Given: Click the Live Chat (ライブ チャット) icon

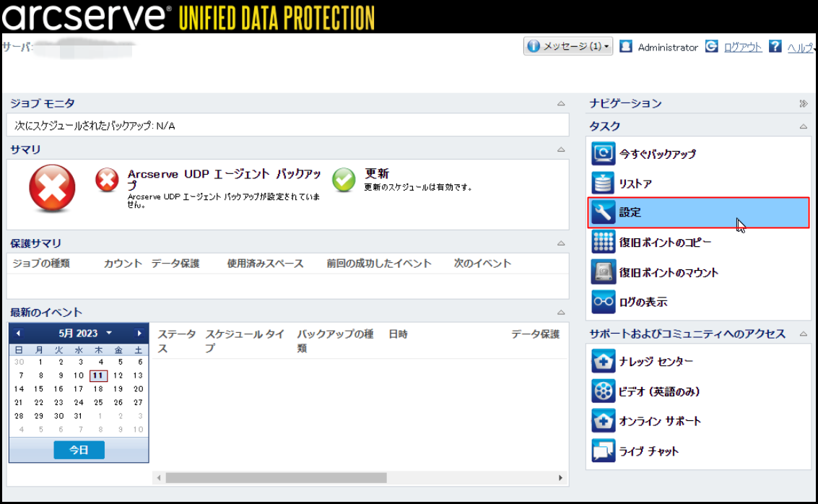Looking at the screenshot, I should pos(603,451).
